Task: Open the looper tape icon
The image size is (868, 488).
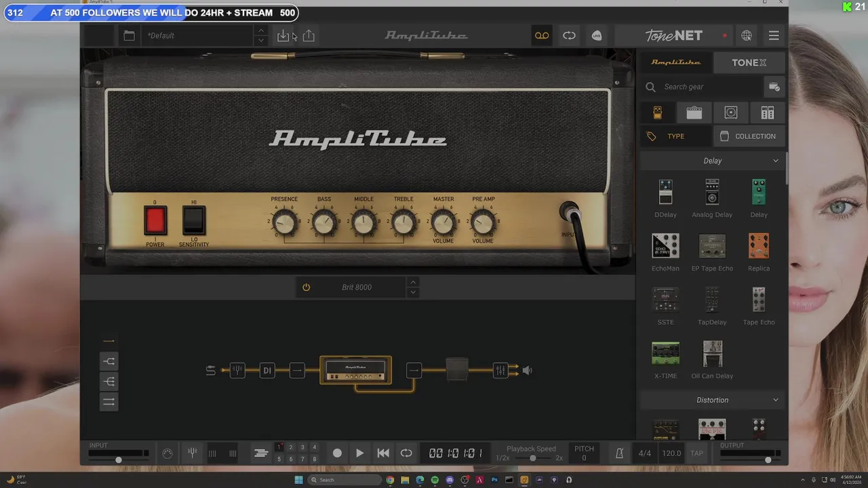Action: 542,36
